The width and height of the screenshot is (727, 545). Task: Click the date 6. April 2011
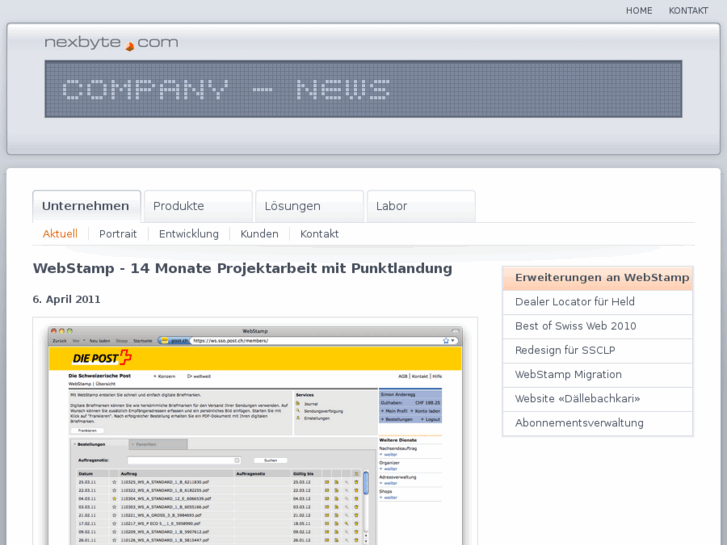(66, 299)
